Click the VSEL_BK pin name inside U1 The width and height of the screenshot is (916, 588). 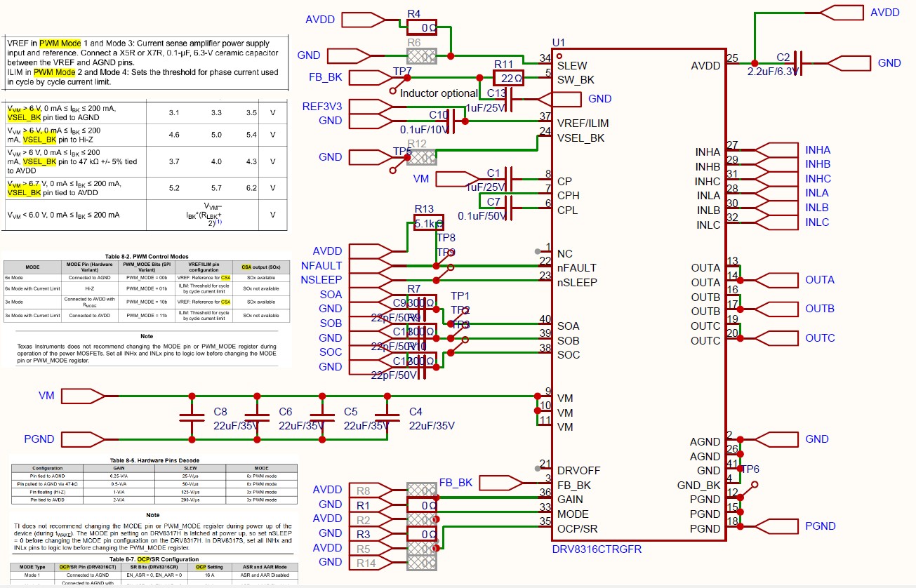[x=580, y=138]
